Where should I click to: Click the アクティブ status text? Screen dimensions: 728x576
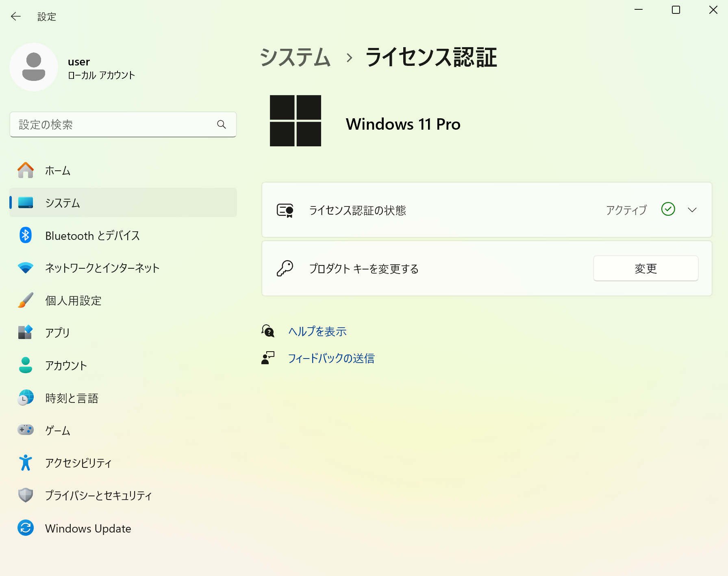click(626, 210)
